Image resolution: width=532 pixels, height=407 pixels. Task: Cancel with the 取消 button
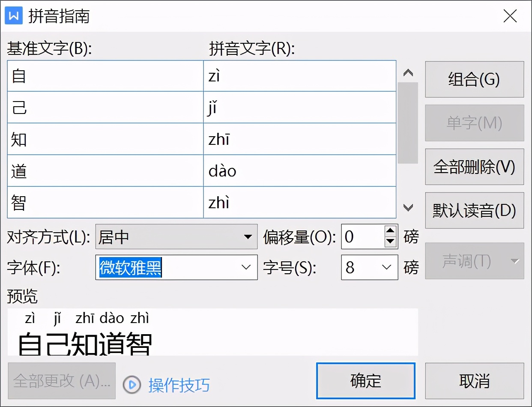(474, 381)
